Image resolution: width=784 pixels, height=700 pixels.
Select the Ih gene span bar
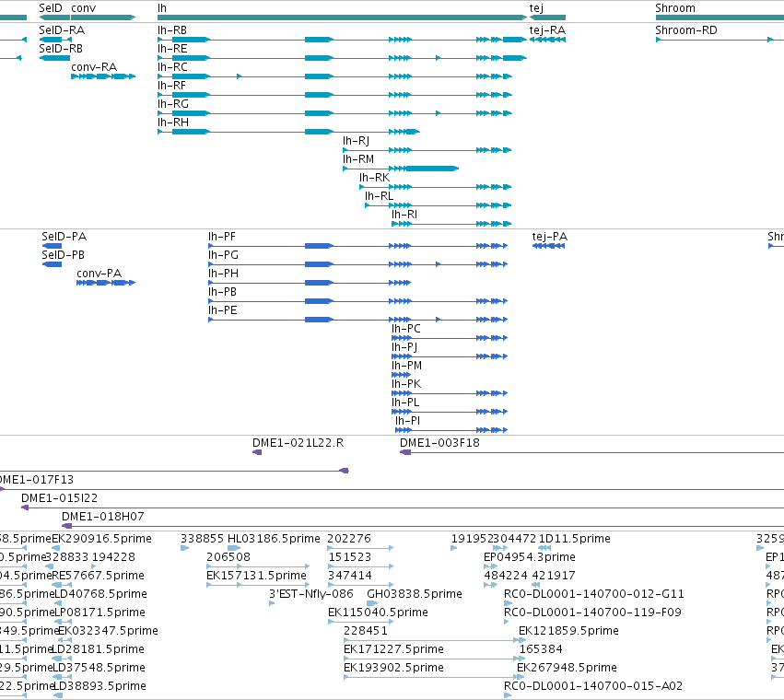342,17
